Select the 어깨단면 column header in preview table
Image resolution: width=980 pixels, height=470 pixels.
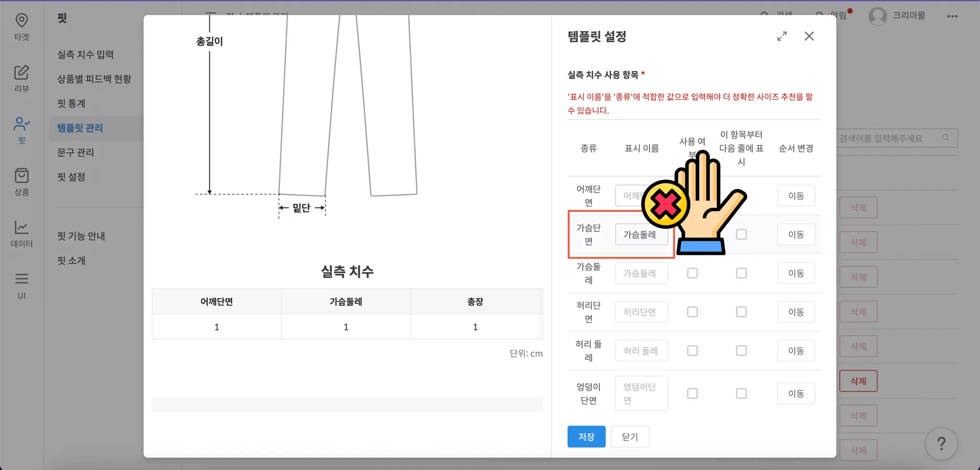coord(217,302)
